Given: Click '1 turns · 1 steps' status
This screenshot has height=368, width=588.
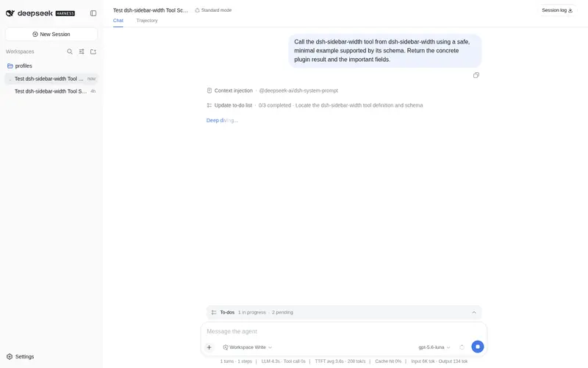Looking at the screenshot, I should coord(236,361).
